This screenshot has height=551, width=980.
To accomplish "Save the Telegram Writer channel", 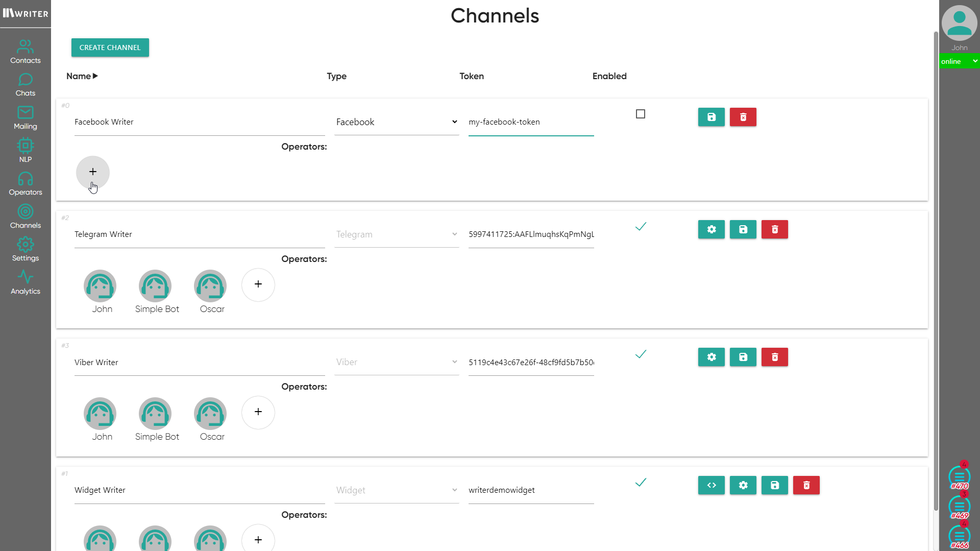I will pos(743,229).
